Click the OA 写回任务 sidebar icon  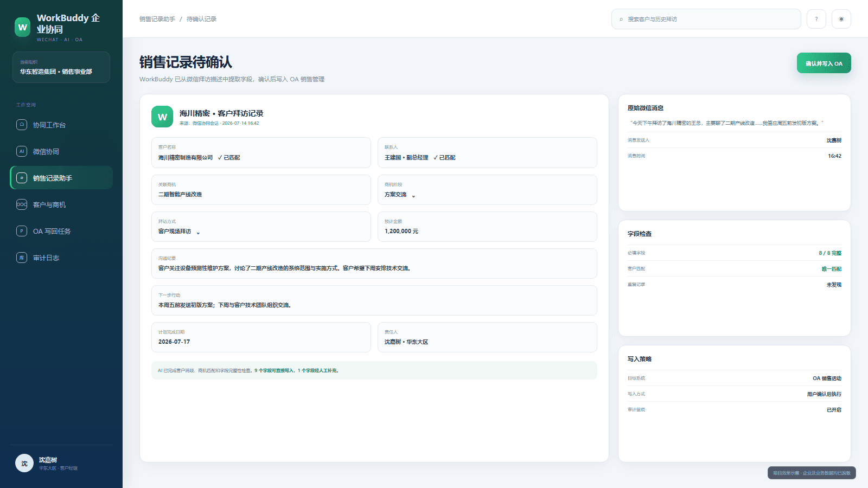[22, 231]
